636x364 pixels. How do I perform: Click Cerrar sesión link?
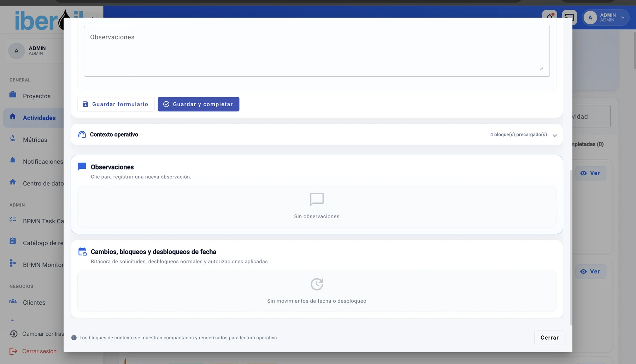coord(39,351)
